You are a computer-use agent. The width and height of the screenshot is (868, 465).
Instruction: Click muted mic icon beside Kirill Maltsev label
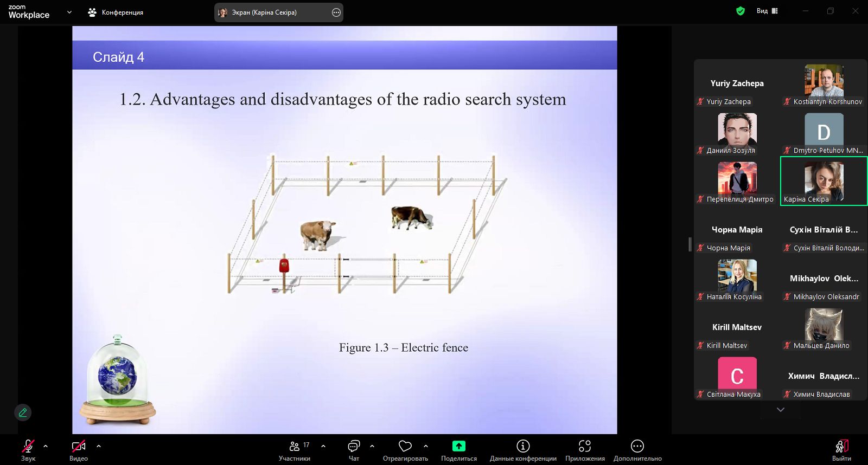pos(700,345)
